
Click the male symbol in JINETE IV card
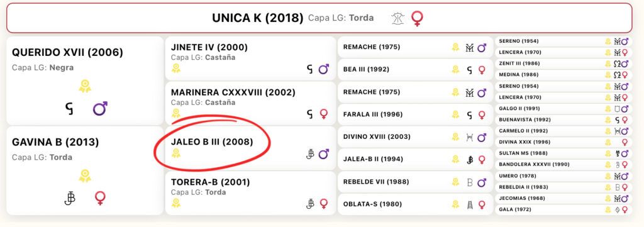click(324, 69)
